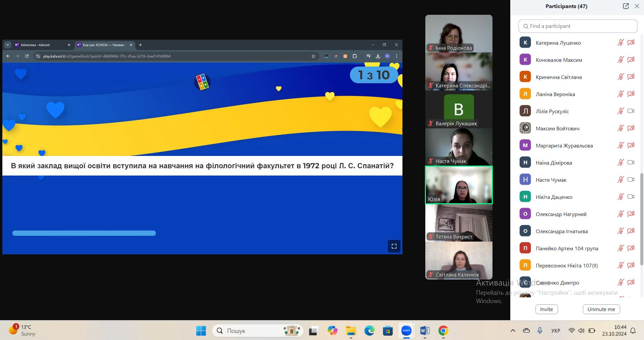Reload the Kahoot page in the browser

(27, 56)
